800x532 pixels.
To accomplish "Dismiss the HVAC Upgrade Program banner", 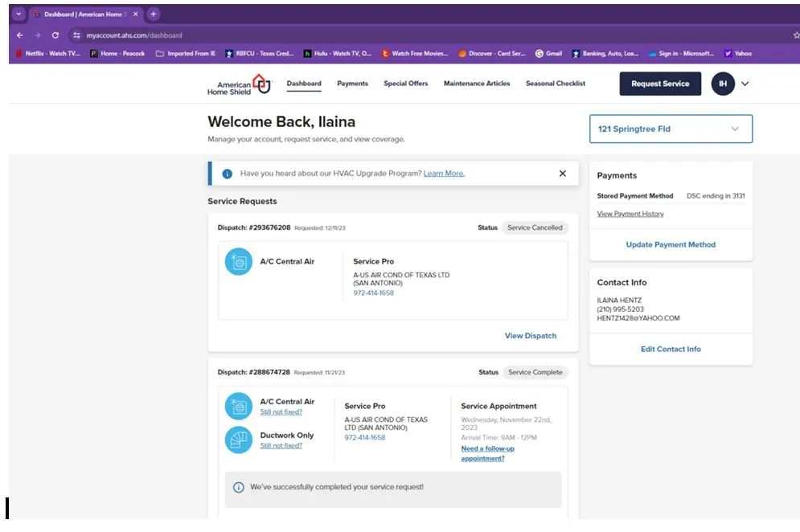I will (x=562, y=174).
